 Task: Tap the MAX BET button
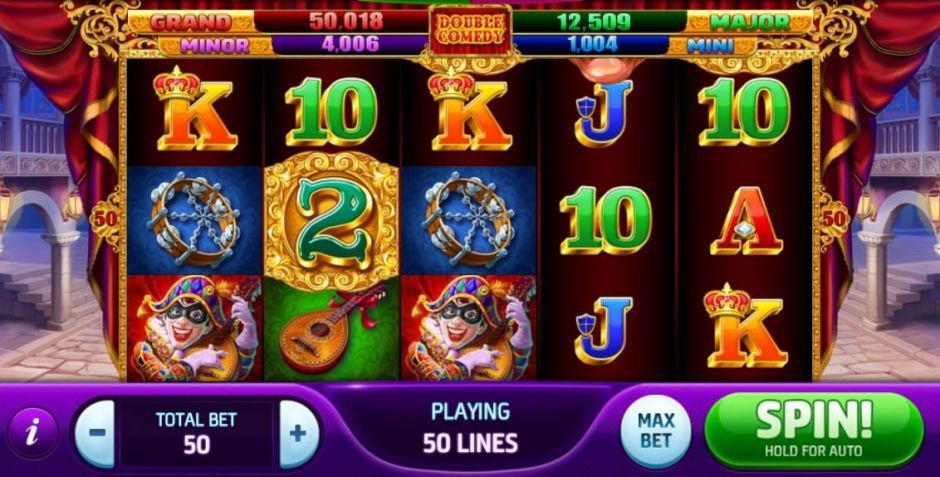pos(656,431)
